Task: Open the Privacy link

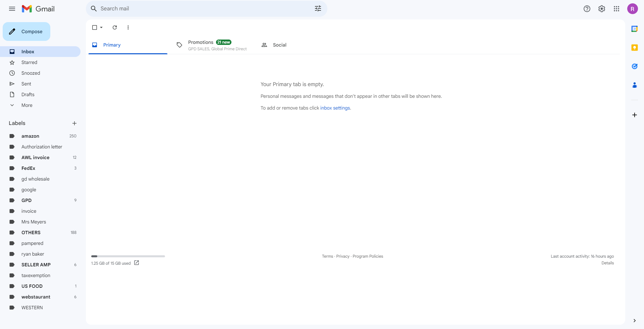Action: click(x=343, y=256)
